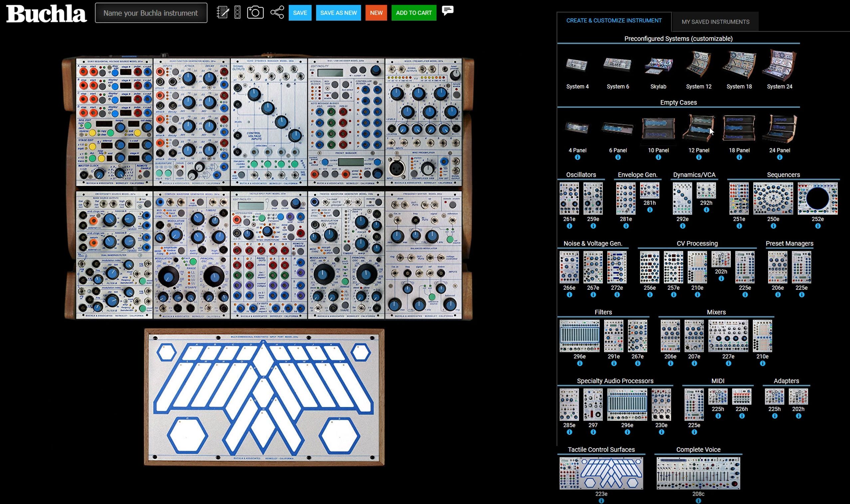Screen dimensions: 850x504
Task: Choose the System 18 preconfigured thumbnail
Action: [x=739, y=65]
